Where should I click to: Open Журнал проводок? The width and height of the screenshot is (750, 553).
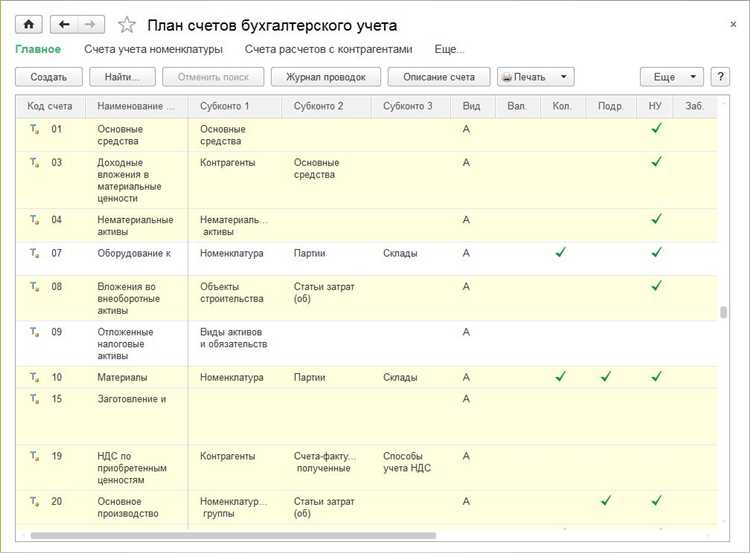pyautogui.click(x=325, y=77)
